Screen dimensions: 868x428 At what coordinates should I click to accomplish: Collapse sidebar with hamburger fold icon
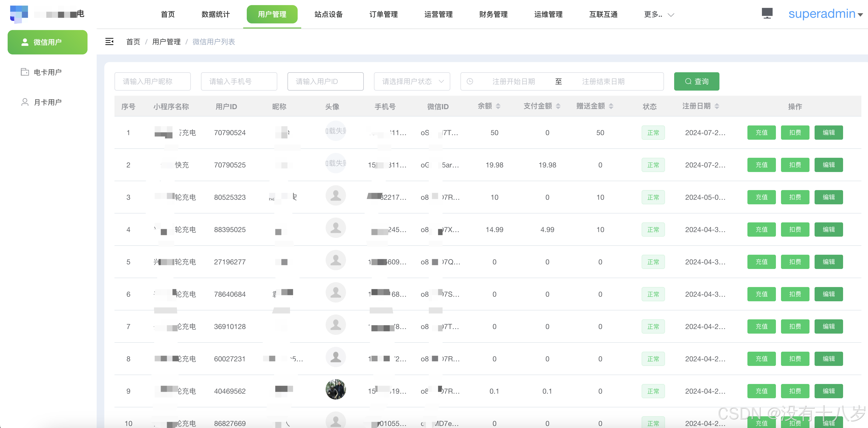click(109, 41)
